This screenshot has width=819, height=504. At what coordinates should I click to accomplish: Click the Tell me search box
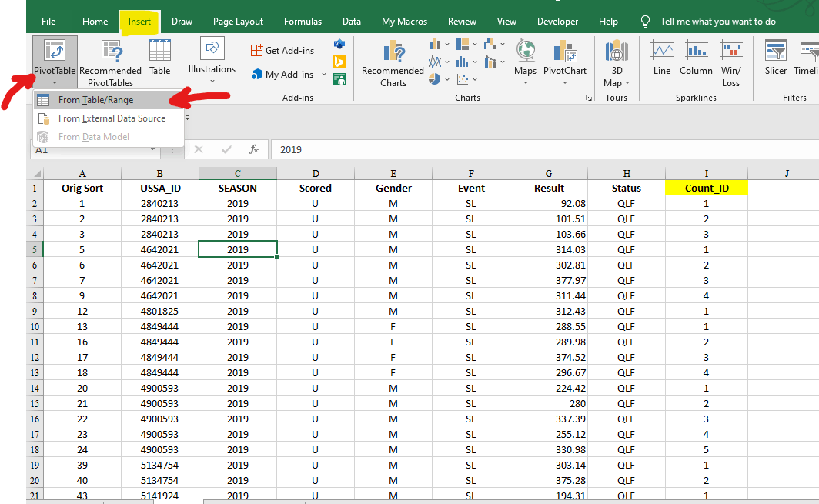[x=717, y=22]
